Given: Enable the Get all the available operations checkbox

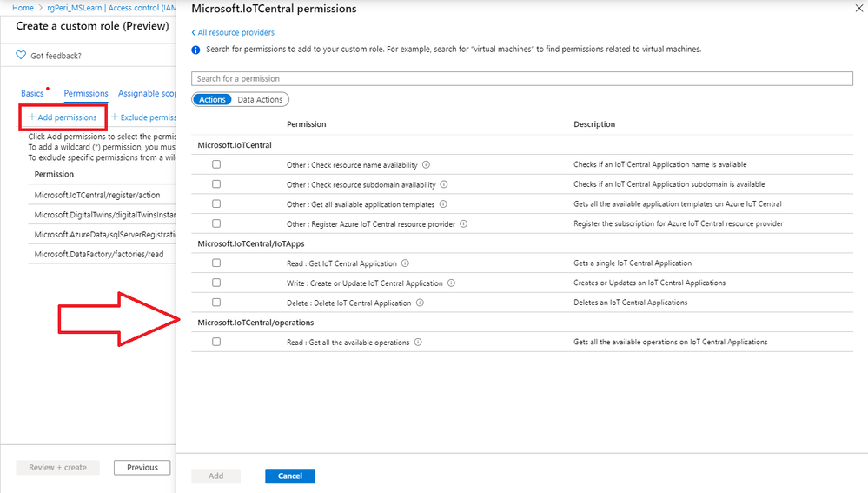Looking at the screenshot, I should (x=216, y=343).
